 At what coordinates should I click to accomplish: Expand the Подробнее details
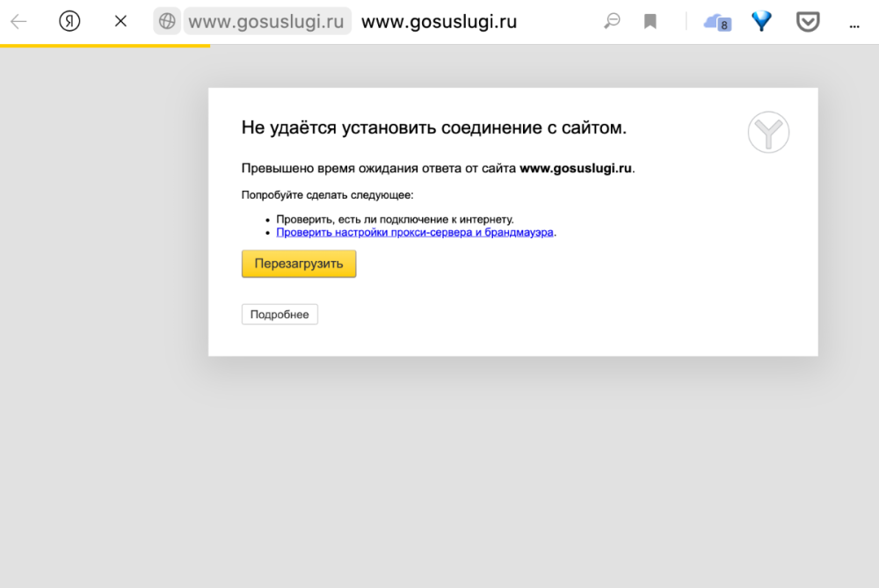(x=280, y=314)
